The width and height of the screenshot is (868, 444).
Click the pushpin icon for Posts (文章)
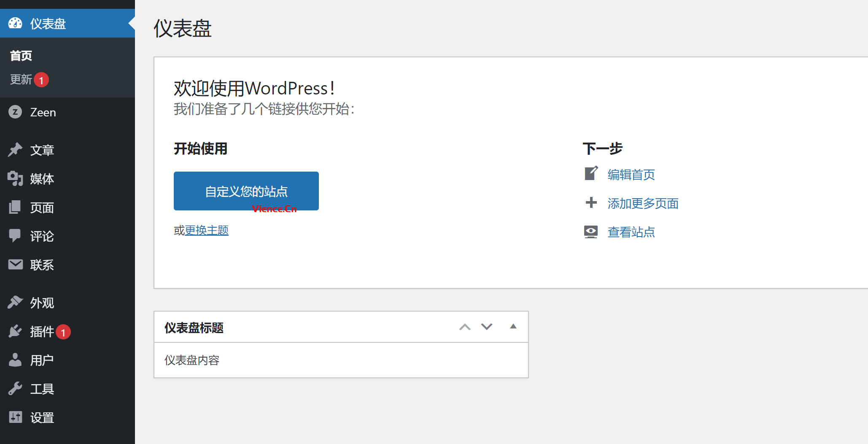click(15, 150)
